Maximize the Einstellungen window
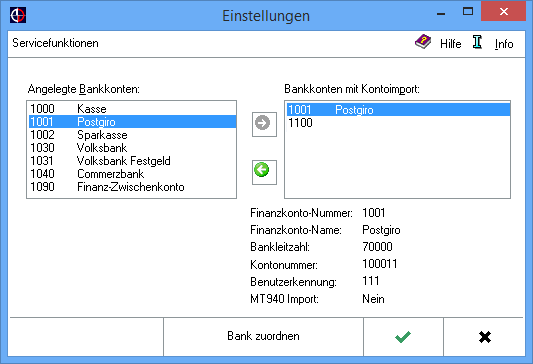This screenshot has width=533, height=364. (x=468, y=12)
